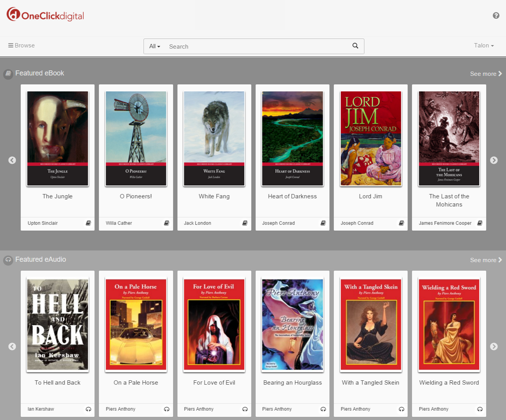Open The Jungle title link
506x420 pixels.
tap(58, 196)
